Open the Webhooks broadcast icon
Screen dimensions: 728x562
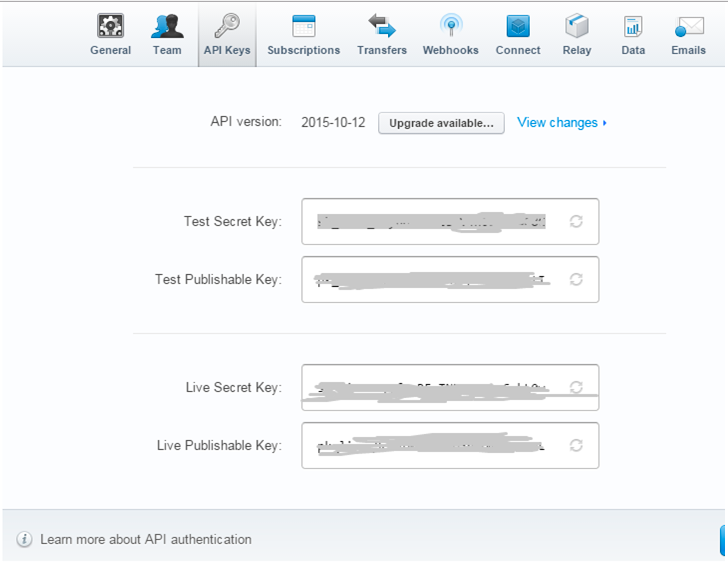[451, 26]
